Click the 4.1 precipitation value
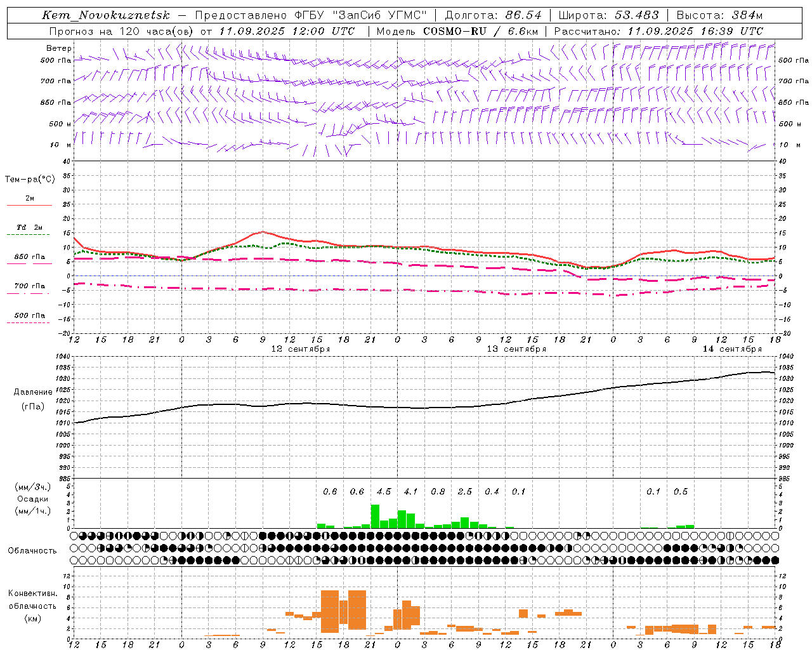This screenshot has width=812, height=650. [410, 492]
